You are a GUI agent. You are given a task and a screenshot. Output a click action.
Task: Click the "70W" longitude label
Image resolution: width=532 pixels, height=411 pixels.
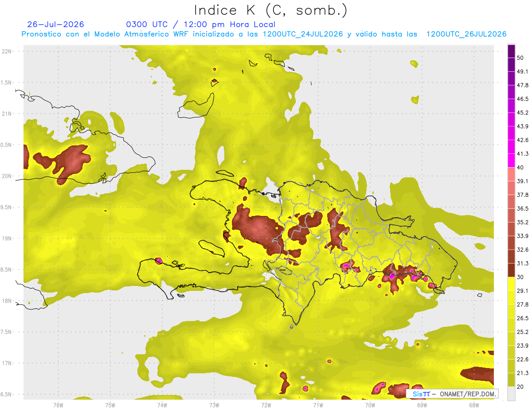370,405
